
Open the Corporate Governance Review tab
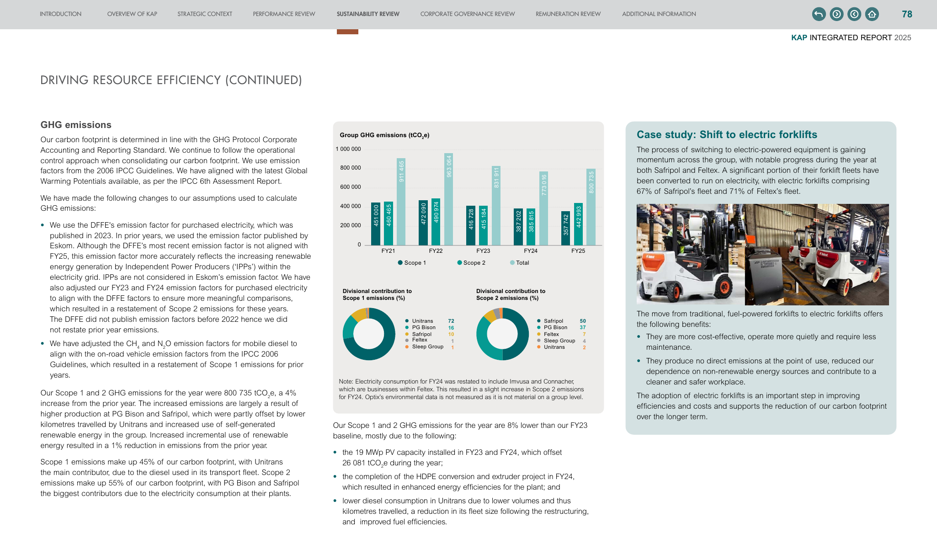468,14
